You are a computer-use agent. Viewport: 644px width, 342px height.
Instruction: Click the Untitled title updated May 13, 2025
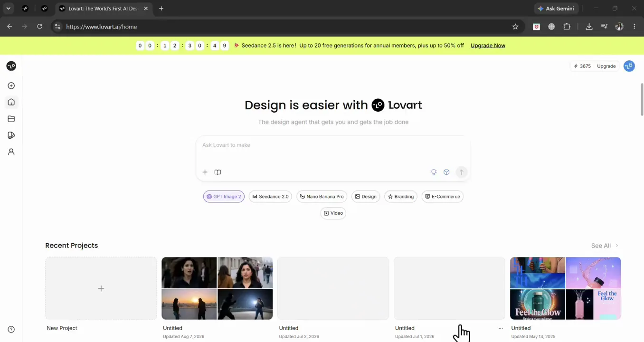click(x=521, y=328)
